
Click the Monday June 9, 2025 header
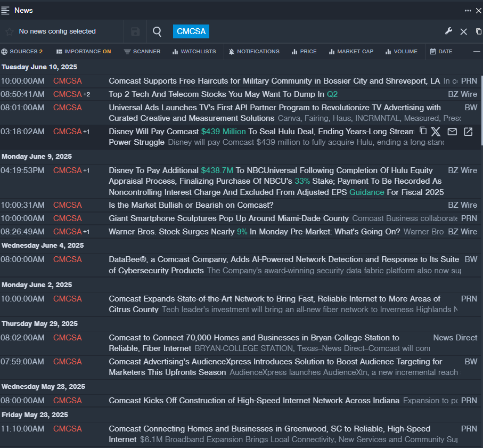pyautogui.click(x=37, y=157)
